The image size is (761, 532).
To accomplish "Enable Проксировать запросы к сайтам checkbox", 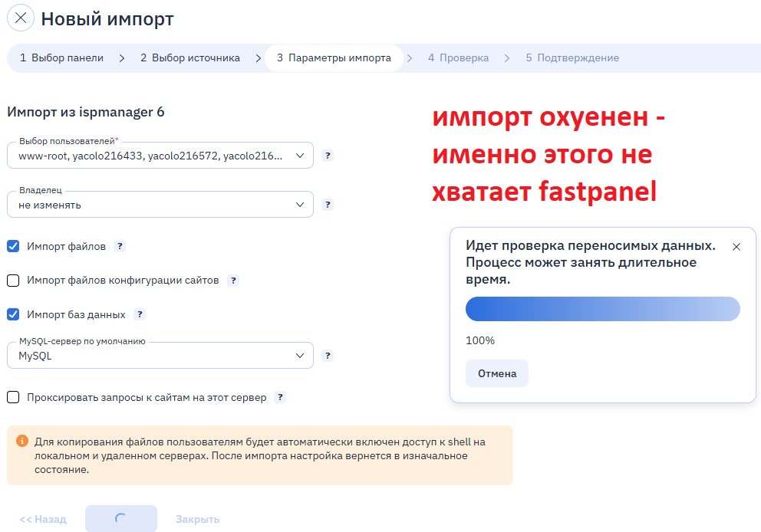I will point(13,397).
